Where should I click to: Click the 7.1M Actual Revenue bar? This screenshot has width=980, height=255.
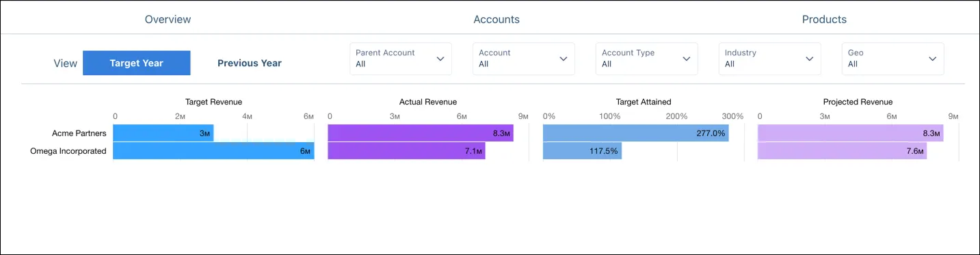(407, 151)
